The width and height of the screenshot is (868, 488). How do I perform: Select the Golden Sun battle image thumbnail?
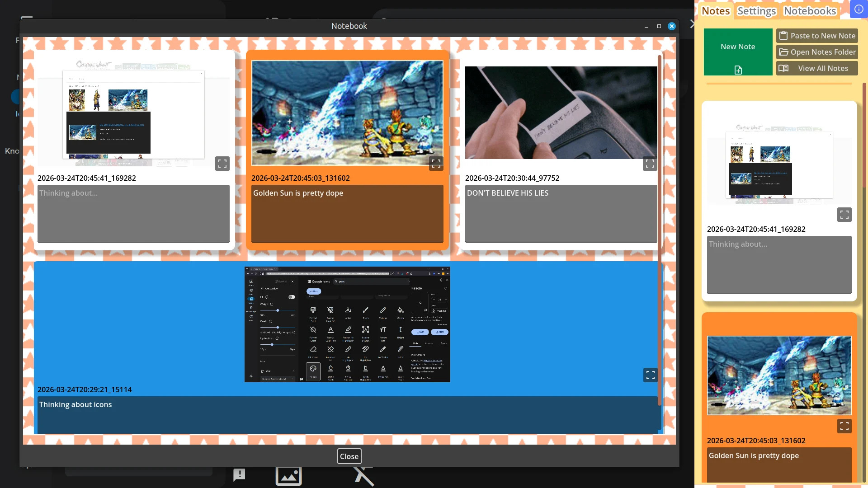point(347,113)
